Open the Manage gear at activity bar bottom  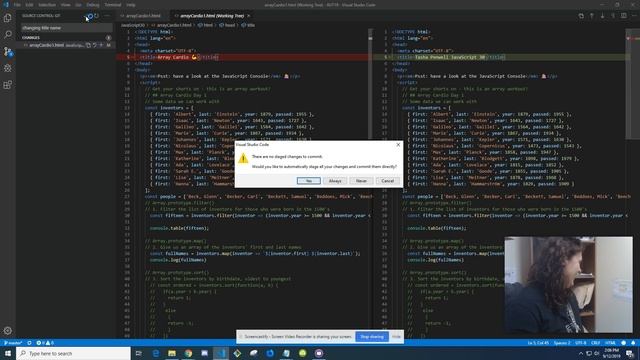[x=8, y=331]
